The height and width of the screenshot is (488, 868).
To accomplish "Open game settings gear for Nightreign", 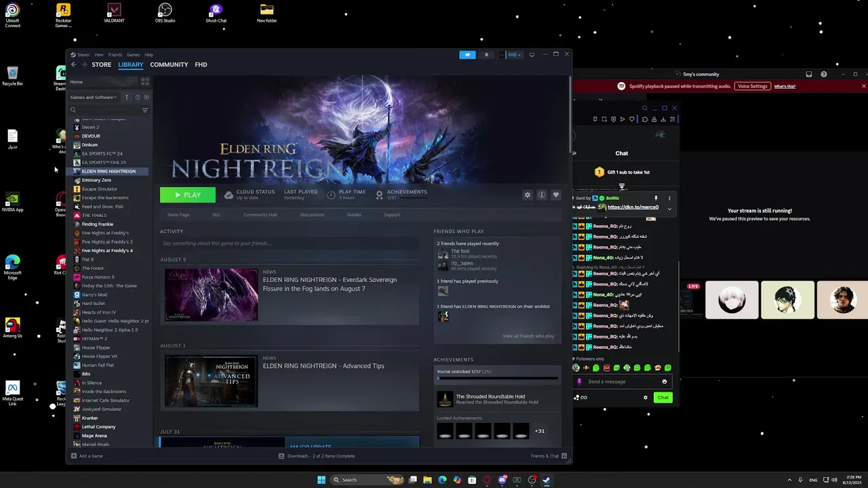I will coord(528,195).
